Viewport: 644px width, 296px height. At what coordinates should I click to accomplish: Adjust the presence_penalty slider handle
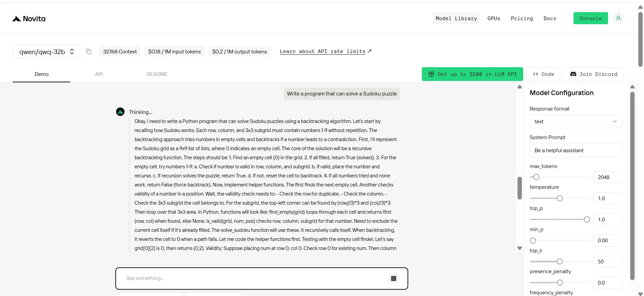(x=560, y=283)
